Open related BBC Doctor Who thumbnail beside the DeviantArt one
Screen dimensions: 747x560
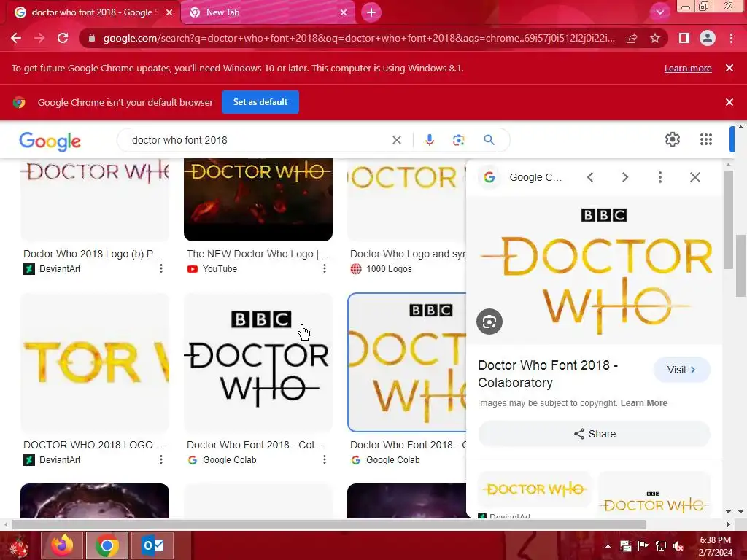pos(654,494)
